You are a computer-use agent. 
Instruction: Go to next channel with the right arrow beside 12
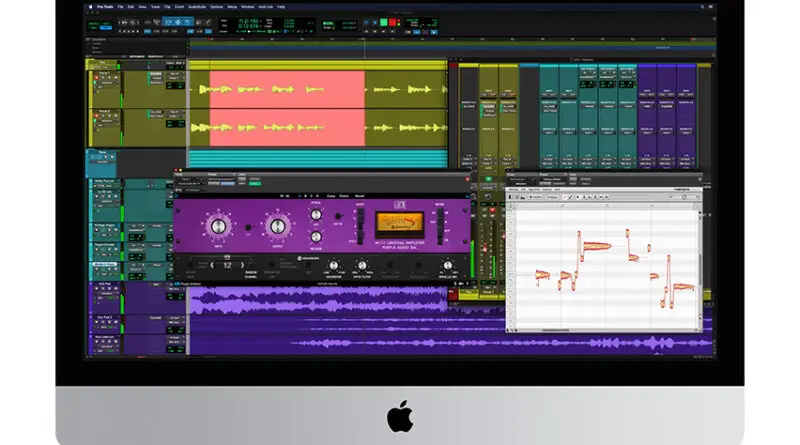[242, 265]
